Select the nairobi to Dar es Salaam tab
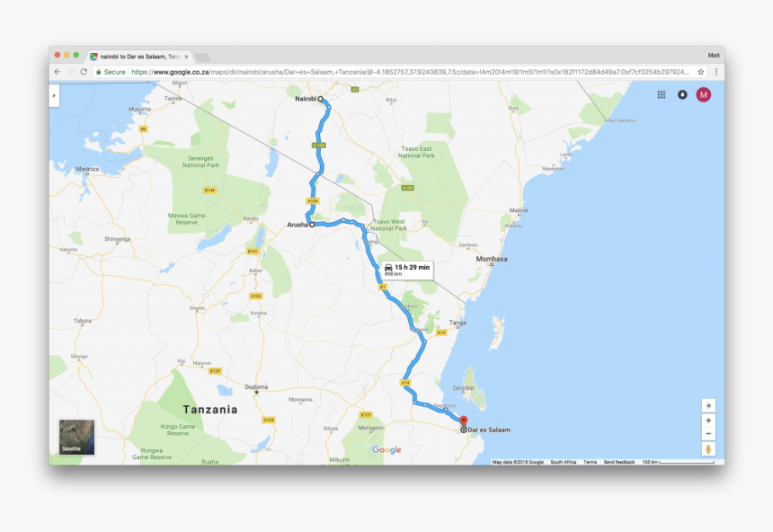Screen dimensions: 773x532 click(x=139, y=57)
